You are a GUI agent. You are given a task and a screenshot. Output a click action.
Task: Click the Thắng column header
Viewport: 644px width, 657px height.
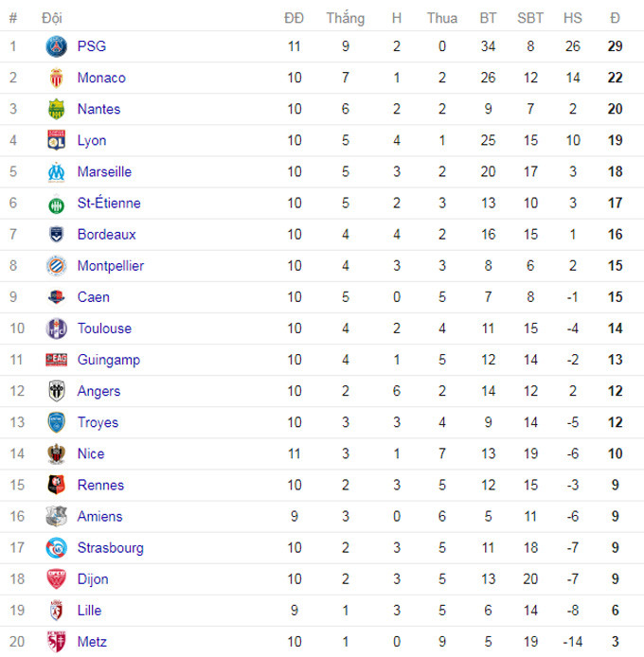click(x=346, y=18)
